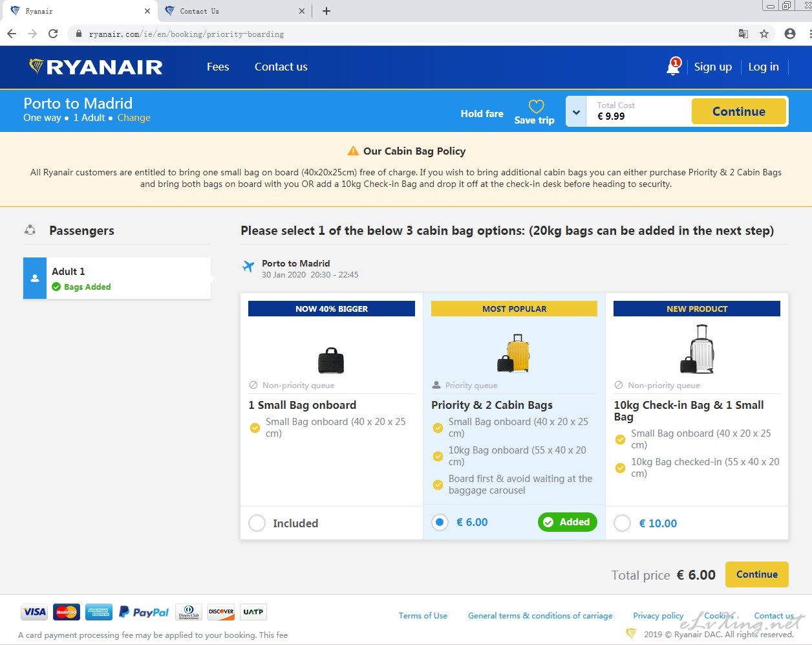The width and height of the screenshot is (812, 645).
Task: Click Log in
Action: click(x=764, y=67)
